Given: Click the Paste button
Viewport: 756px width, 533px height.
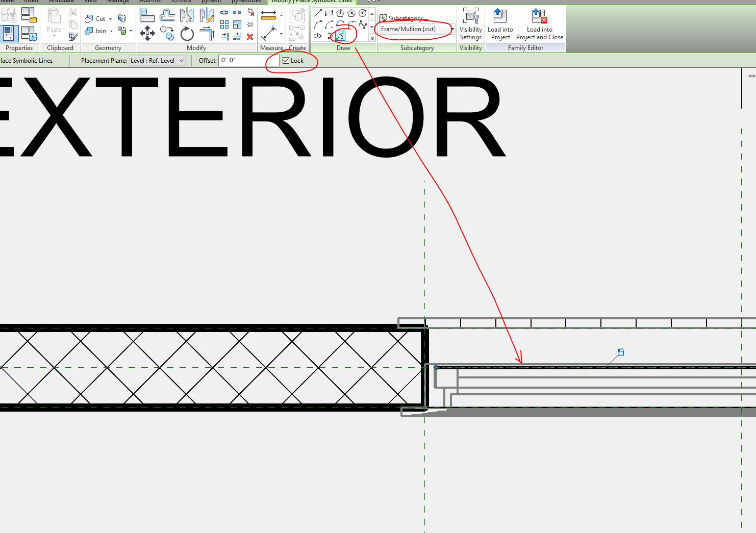Looking at the screenshot, I should pyautogui.click(x=54, y=21).
